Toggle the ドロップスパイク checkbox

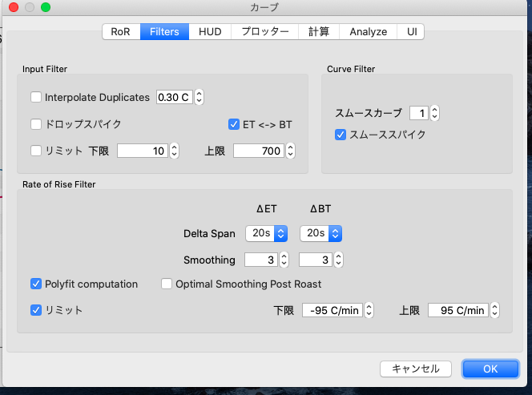[x=36, y=124]
